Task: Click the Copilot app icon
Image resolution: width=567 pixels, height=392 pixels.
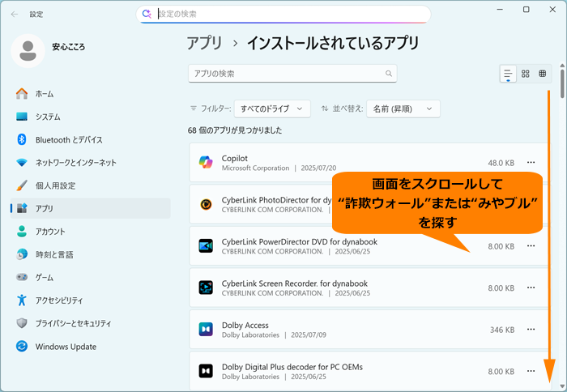Action: click(206, 162)
